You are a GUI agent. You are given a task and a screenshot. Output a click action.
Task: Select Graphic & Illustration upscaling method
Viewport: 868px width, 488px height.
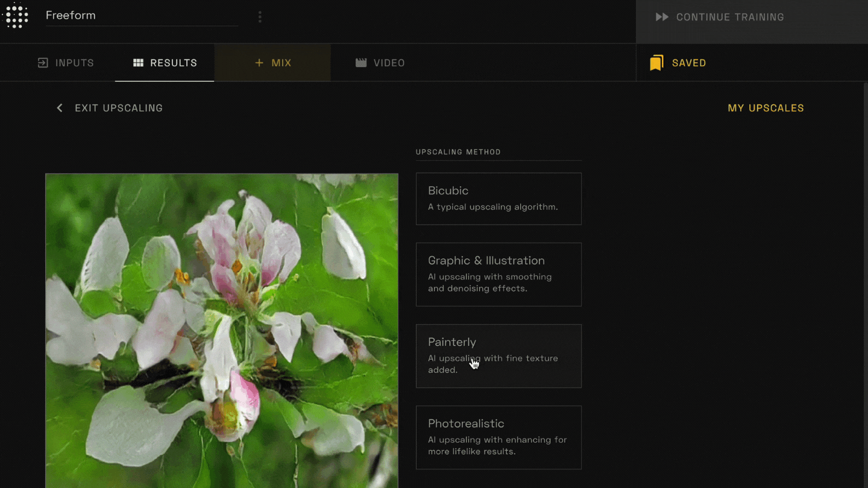pyautogui.click(x=498, y=274)
